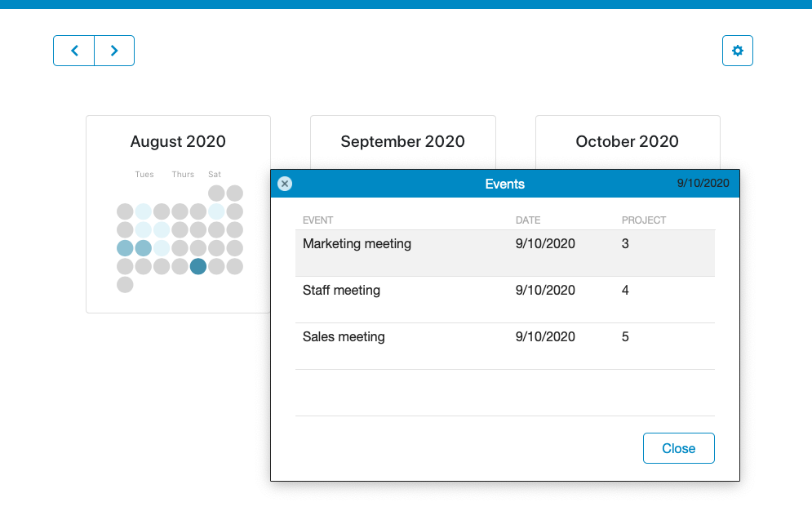
Task: Click the August 31 dot in the last row
Action: point(125,284)
